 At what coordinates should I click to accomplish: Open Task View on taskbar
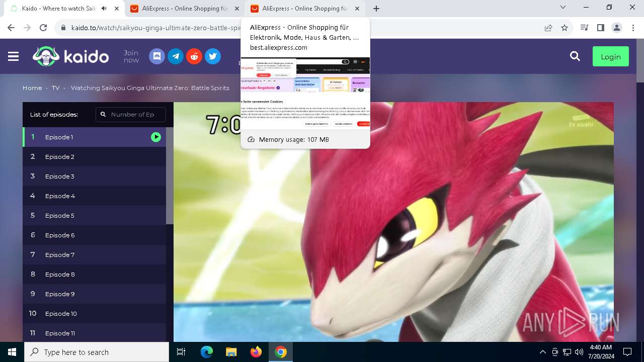pyautogui.click(x=181, y=352)
